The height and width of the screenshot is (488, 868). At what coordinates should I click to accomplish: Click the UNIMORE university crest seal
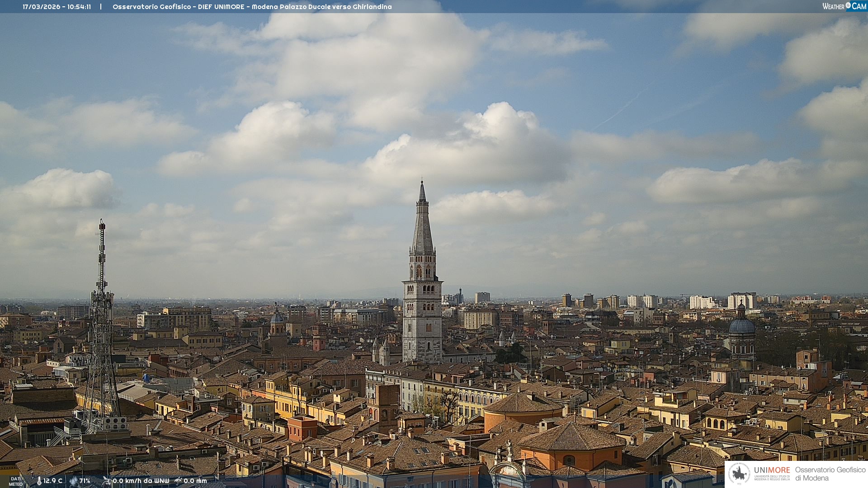(x=740, y=474)
